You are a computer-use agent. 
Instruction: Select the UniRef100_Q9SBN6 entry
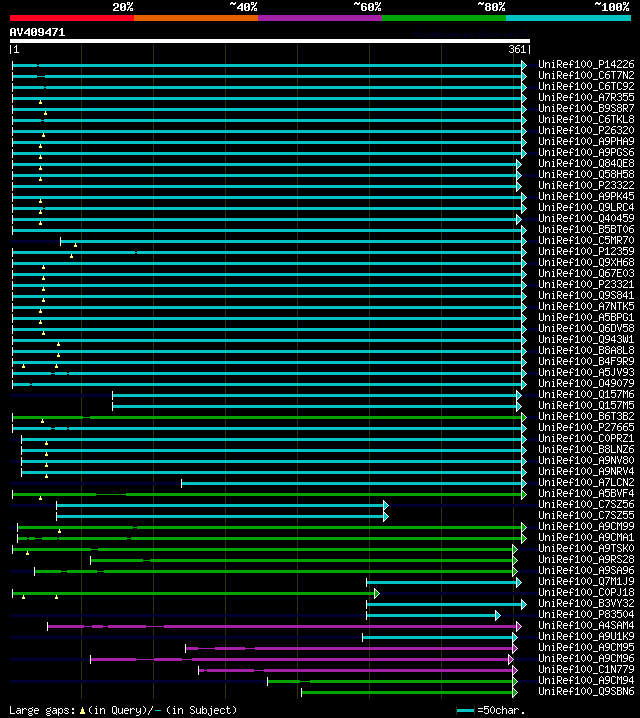pos(586,691)
